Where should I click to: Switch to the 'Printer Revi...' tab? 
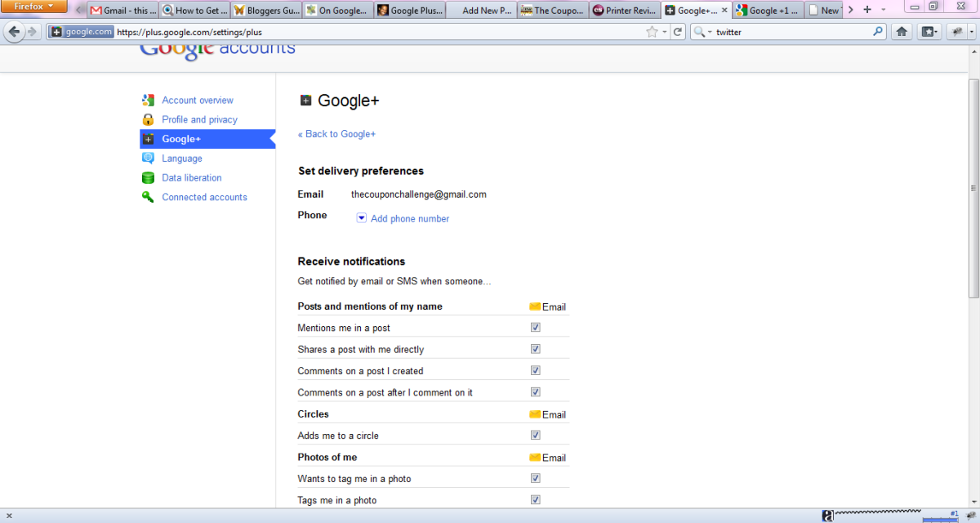tap(625, 11)
